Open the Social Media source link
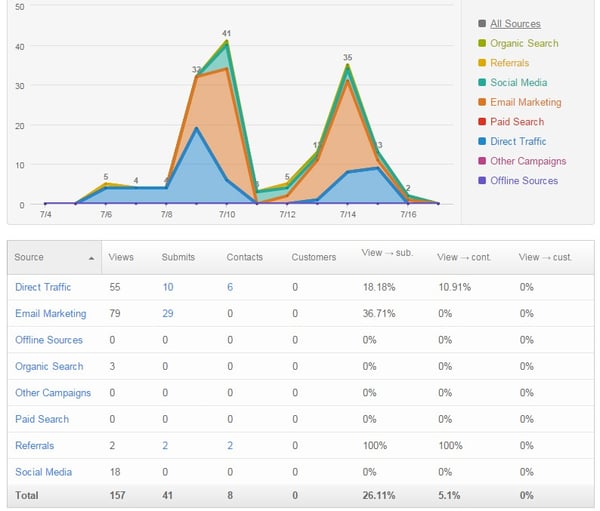 [44, 472]
